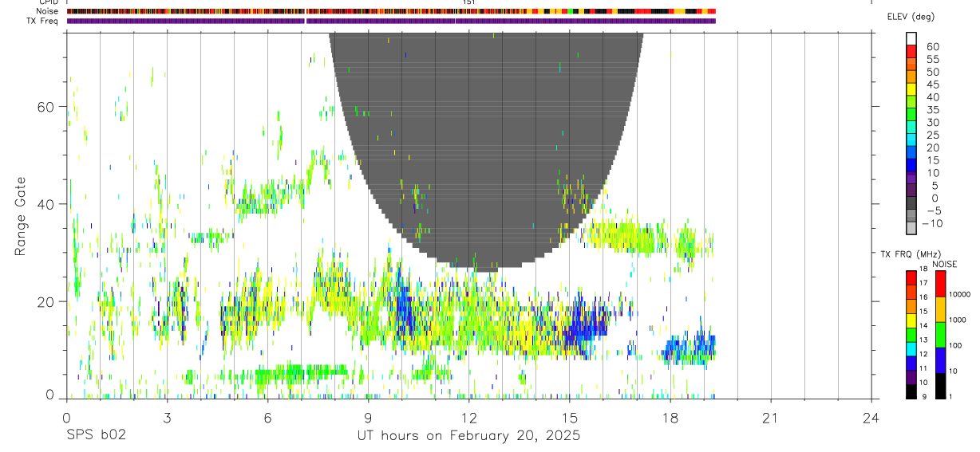Viewport: 980px width, 452px height.
Task: Click the '12' tick label on the UT hours axis
Action: pyautogui.click(x=468, y=417)
